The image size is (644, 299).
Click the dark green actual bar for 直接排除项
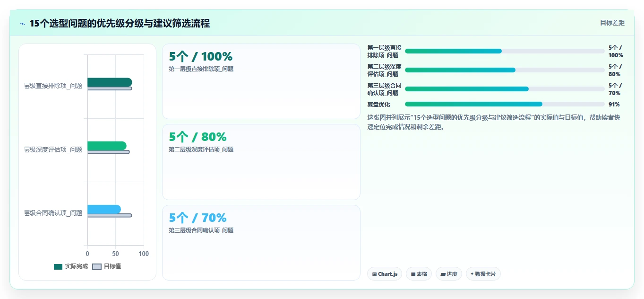pos(110,82)
